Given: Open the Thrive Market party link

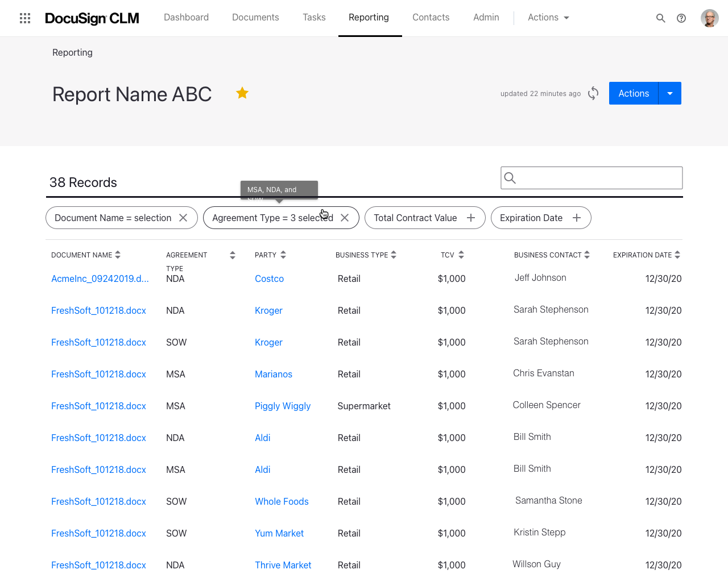Looking at the screenshot, I should [283, 565].
